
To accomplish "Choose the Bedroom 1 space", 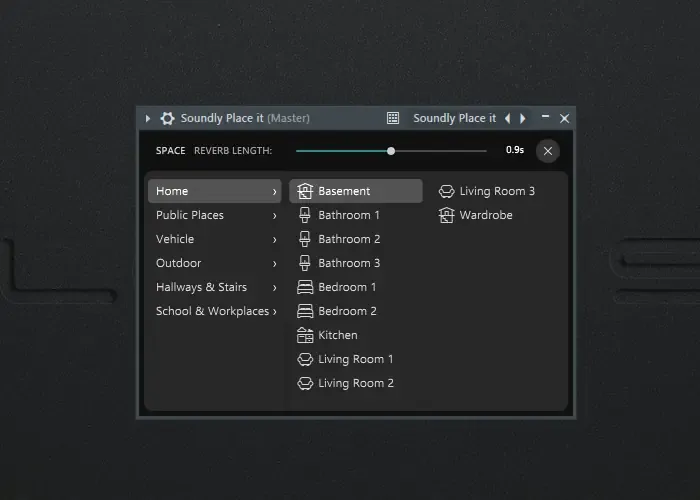I will point(356,288).
